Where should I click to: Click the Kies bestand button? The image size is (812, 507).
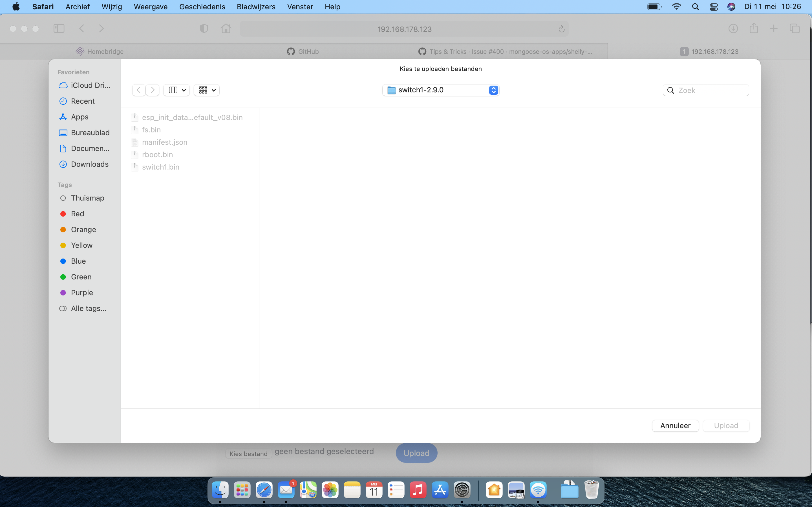[248, 453]
